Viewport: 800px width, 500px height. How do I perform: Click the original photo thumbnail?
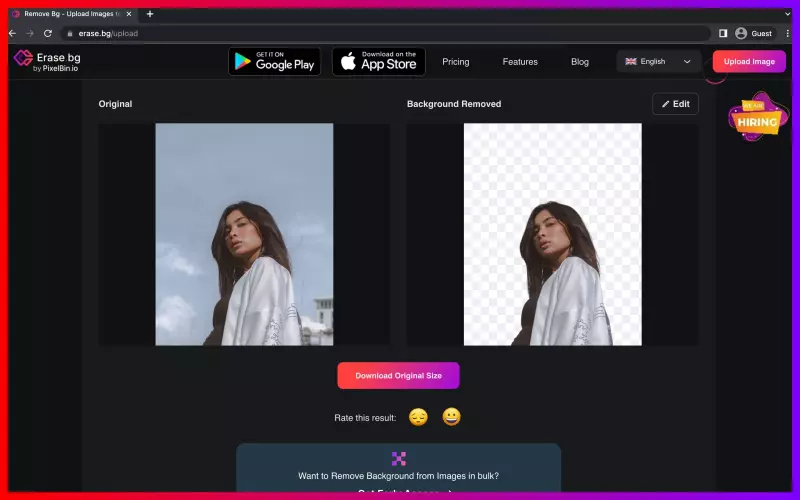(x=244, y=234)
